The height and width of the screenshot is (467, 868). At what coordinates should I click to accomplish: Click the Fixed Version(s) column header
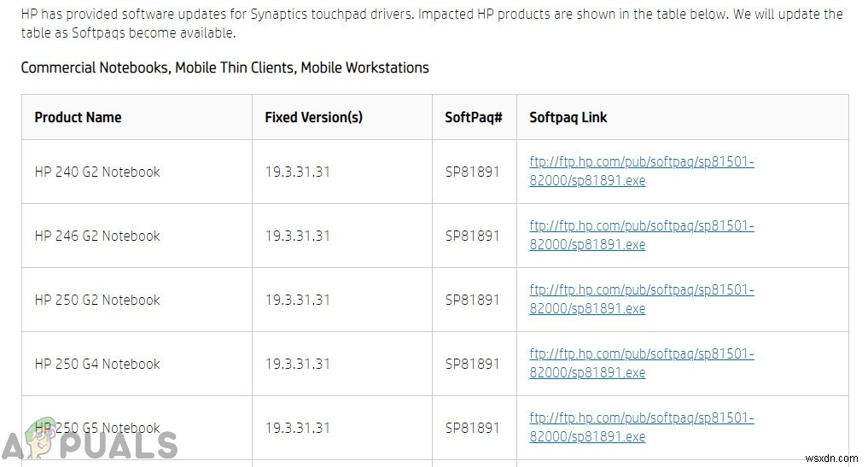click(313, 117)
